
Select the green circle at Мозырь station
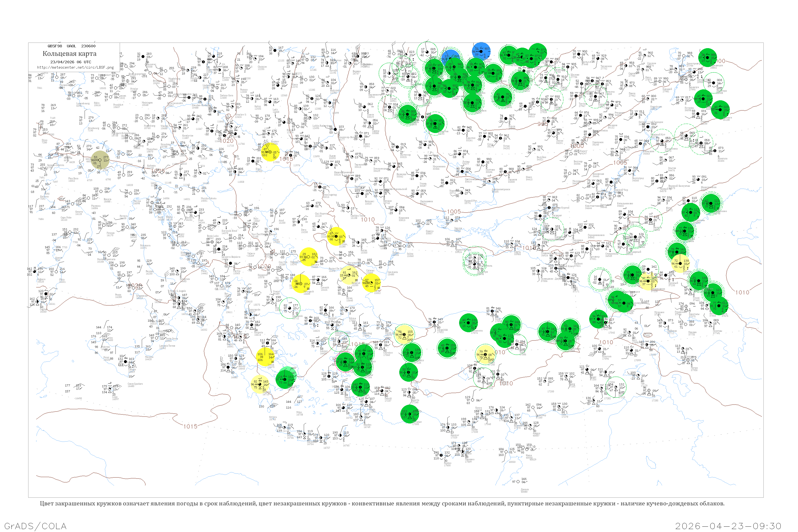click(408, 114)
